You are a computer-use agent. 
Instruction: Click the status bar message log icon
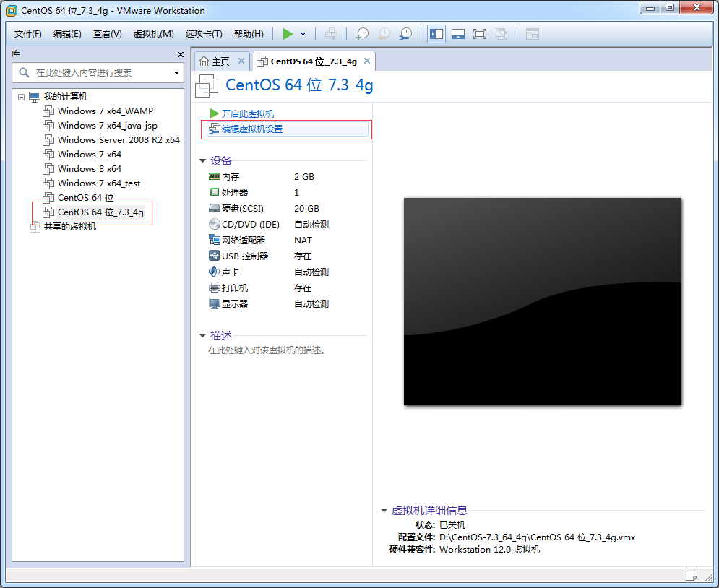pos(691,575)
